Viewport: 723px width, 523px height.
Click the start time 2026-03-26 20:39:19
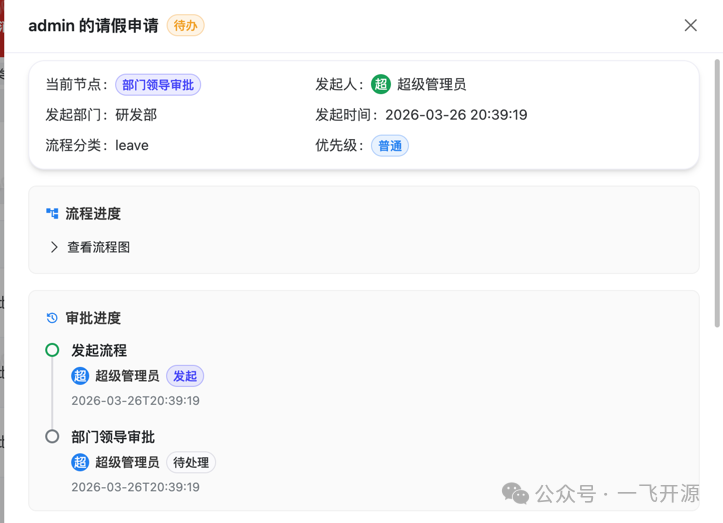[456, 115]
